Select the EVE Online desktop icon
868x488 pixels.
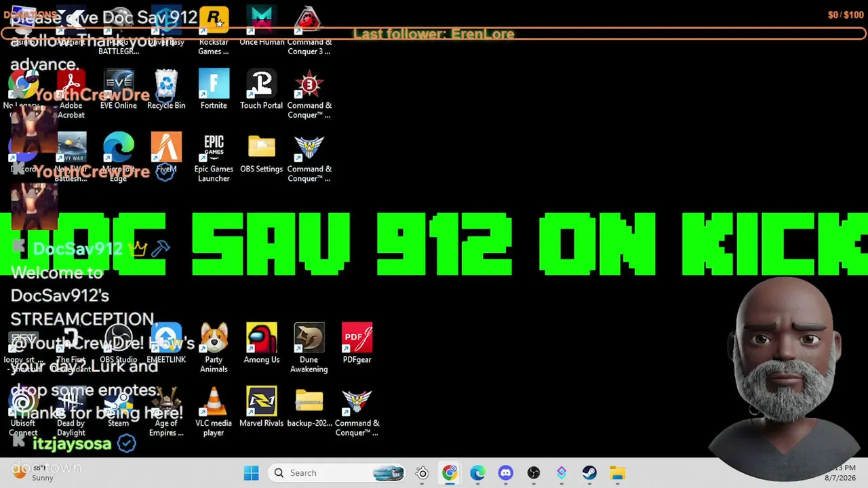[x=119, y=89]
